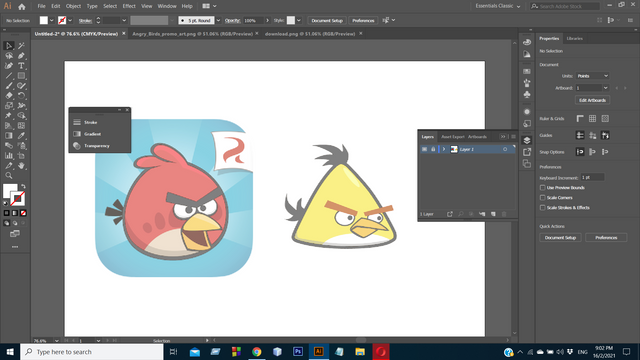640x360 pixels.
Task: Swap fill and stroke colors arrow
Action: pos(23,186)
